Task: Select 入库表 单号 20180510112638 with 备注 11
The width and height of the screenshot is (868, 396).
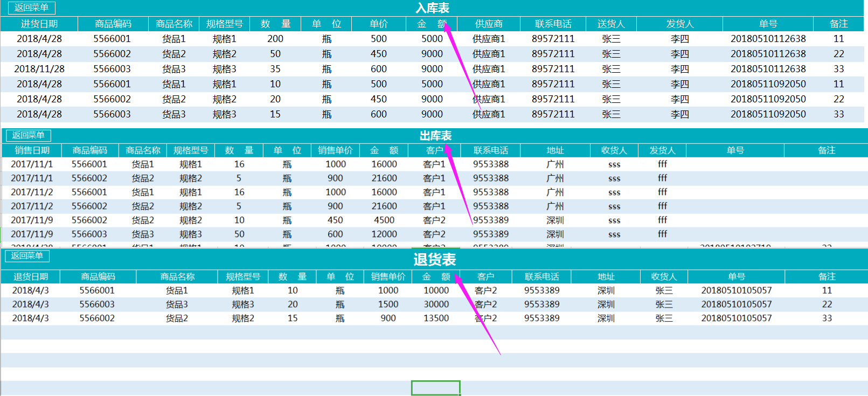Action: [768, 39]
